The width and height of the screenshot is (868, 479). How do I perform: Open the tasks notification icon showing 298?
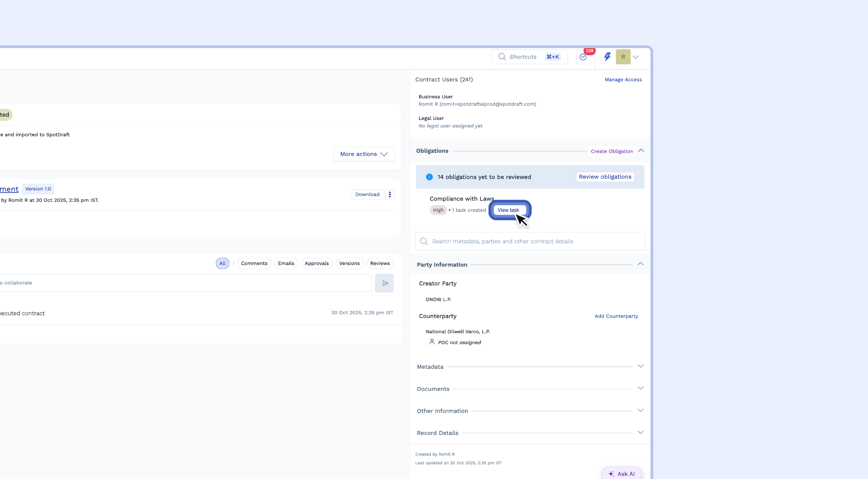coord(583,57)
